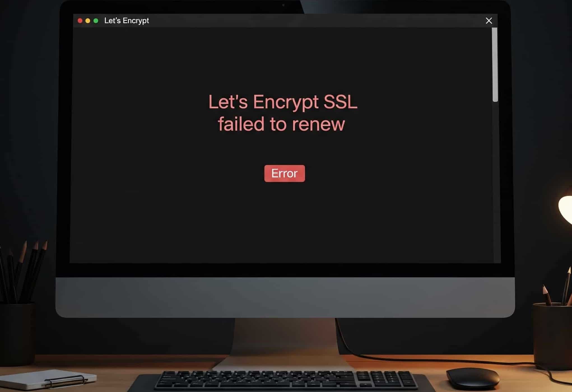
Task: Click the pencil cup on the left
Action: (17, 334)
